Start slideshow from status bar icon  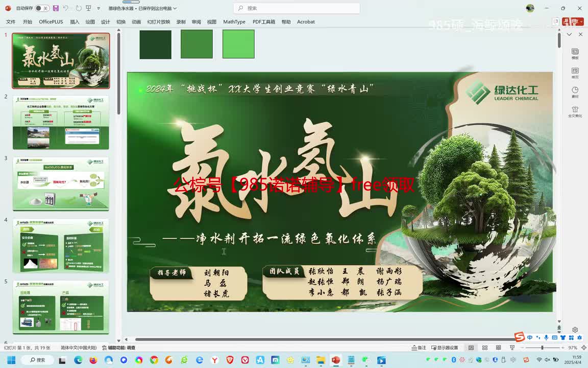512,348
